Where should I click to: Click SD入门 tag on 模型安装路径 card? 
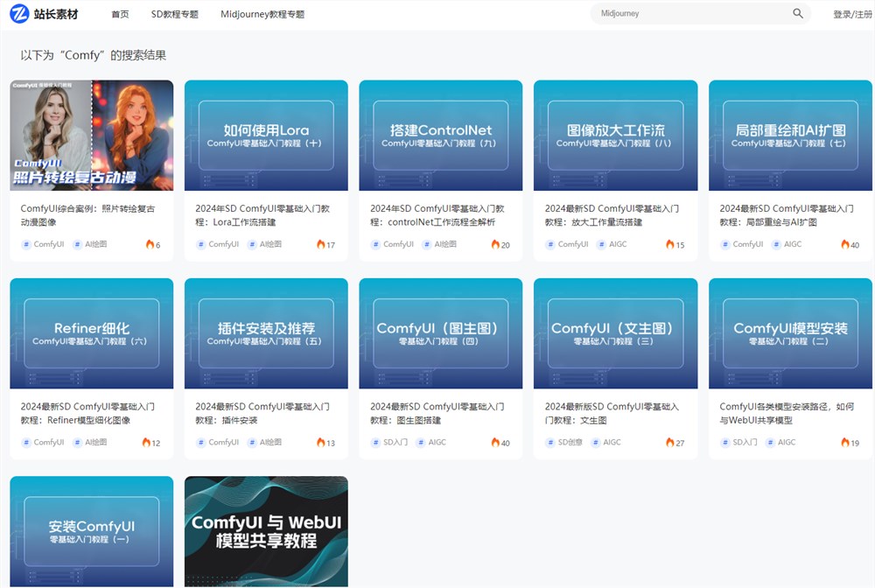[738, 443]
